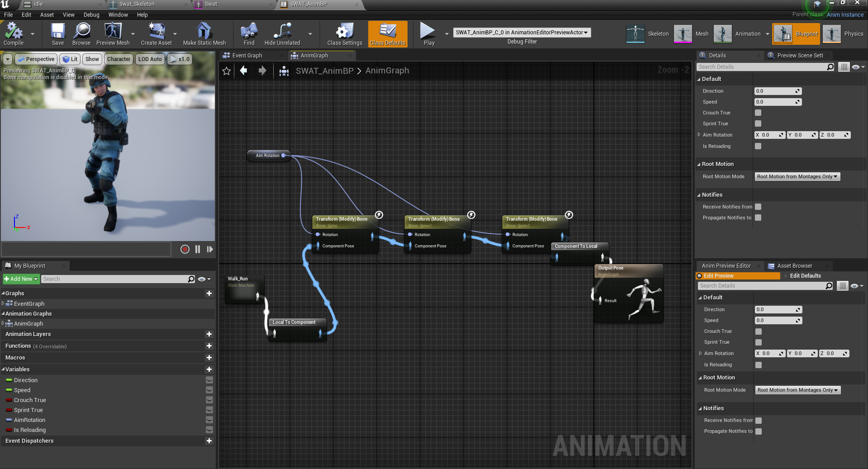Viewport: 868px width, 469px height.
Task: Click Direction value field in Anim Preview Editor
Action: (x=778, y=310)
